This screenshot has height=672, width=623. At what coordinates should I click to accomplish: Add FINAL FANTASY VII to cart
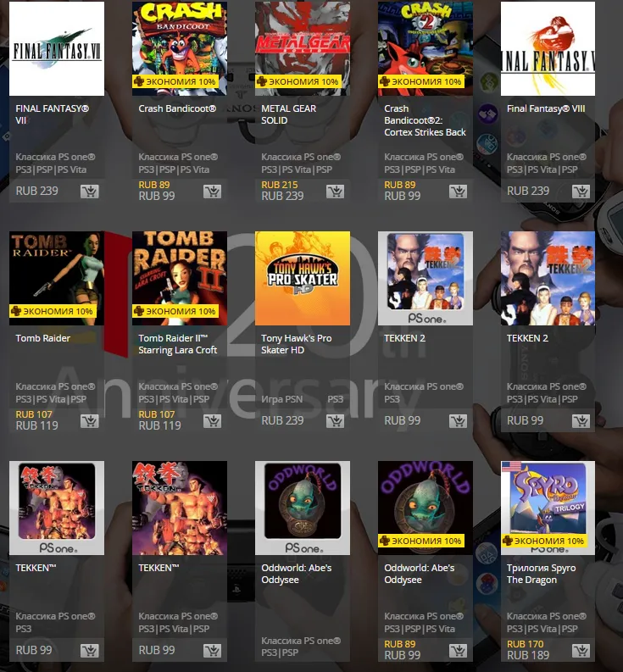tap(90, 192)
